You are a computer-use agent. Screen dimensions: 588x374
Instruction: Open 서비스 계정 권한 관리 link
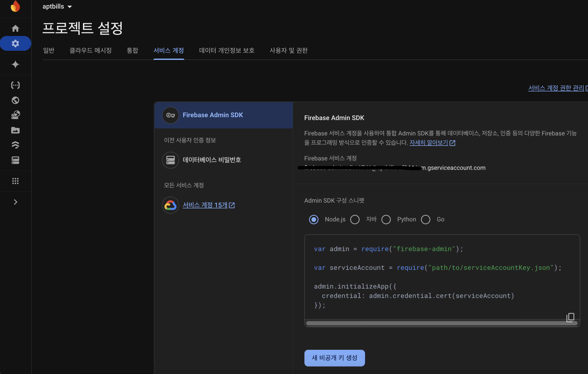556,88
